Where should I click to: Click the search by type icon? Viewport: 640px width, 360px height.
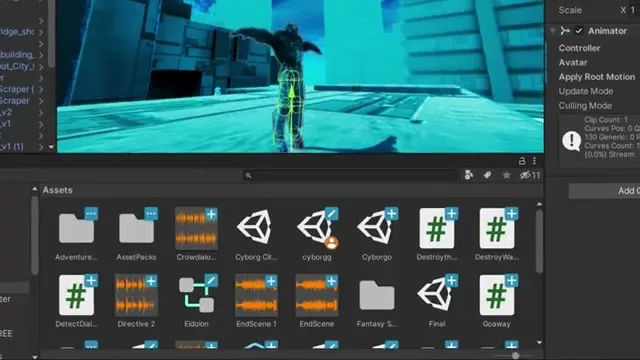[x=469, y=175]
